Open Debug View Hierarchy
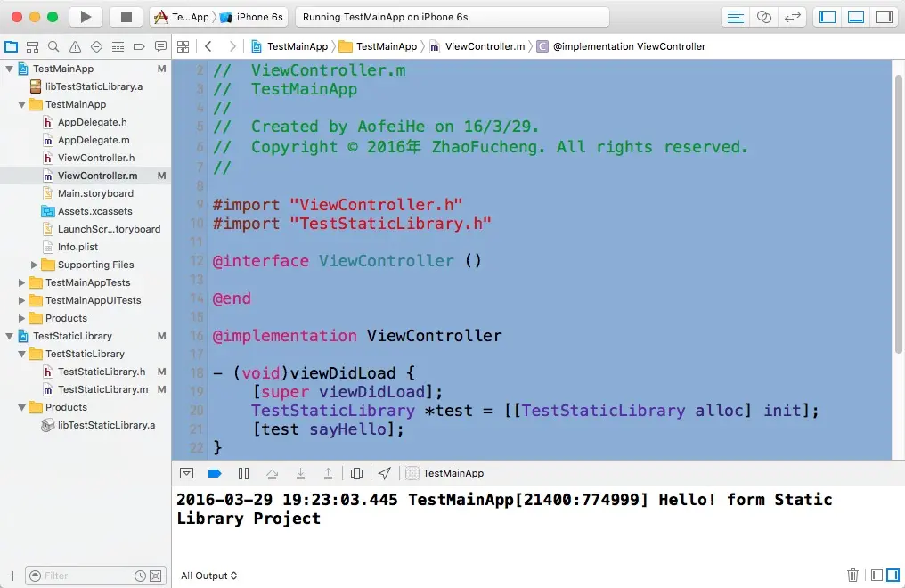The image size is (905, 588). point(356,474)
